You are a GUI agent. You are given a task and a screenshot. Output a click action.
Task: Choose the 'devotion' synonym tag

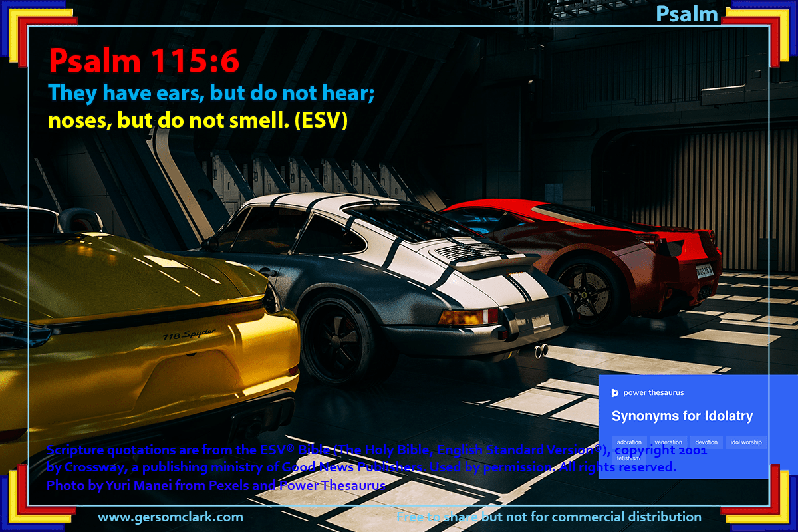pos(707,442)
